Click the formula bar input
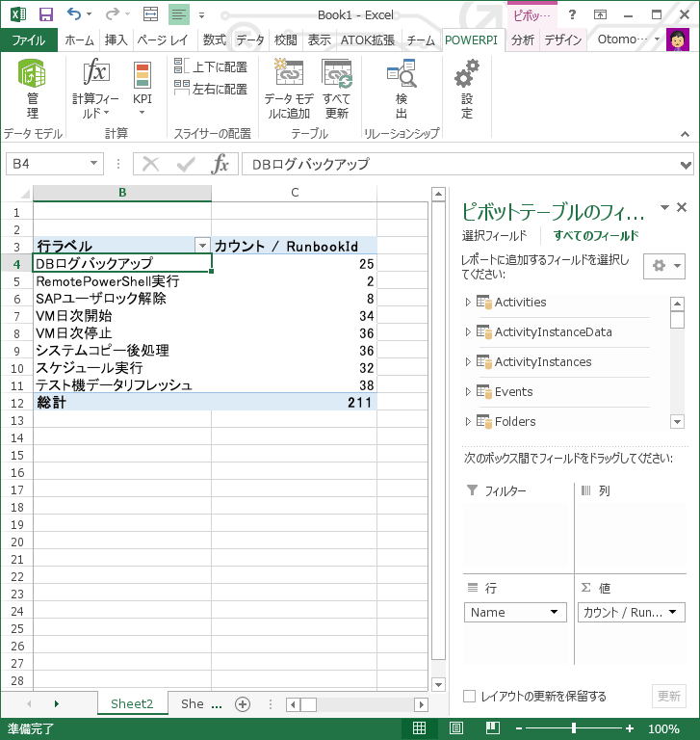700x740 pixels. click(460, 164)
